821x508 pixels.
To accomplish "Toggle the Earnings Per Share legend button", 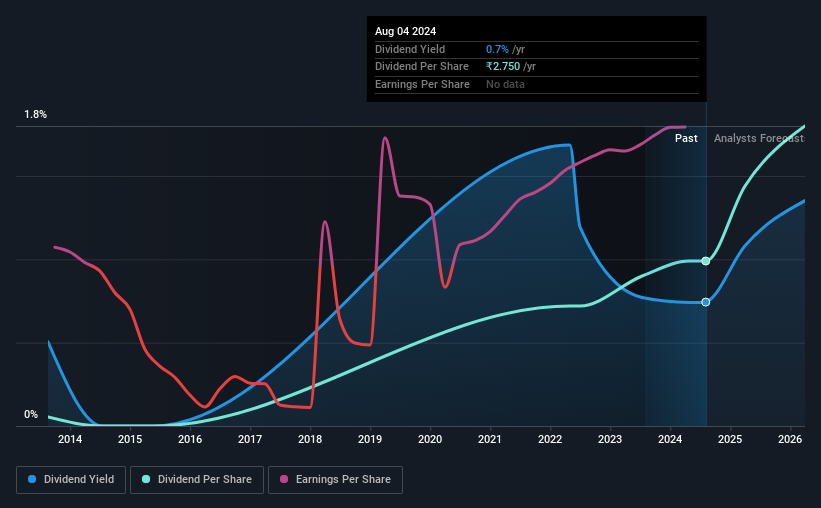I will 335,480.
